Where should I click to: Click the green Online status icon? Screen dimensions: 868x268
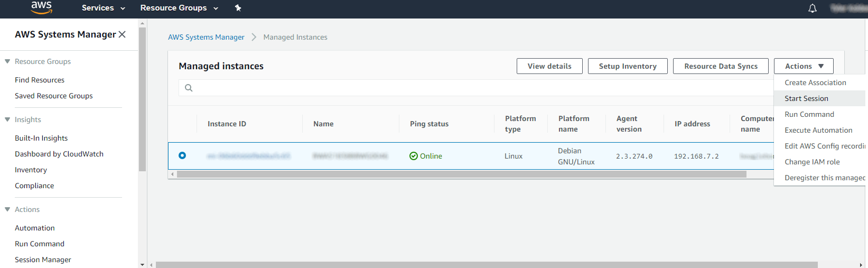414,156
